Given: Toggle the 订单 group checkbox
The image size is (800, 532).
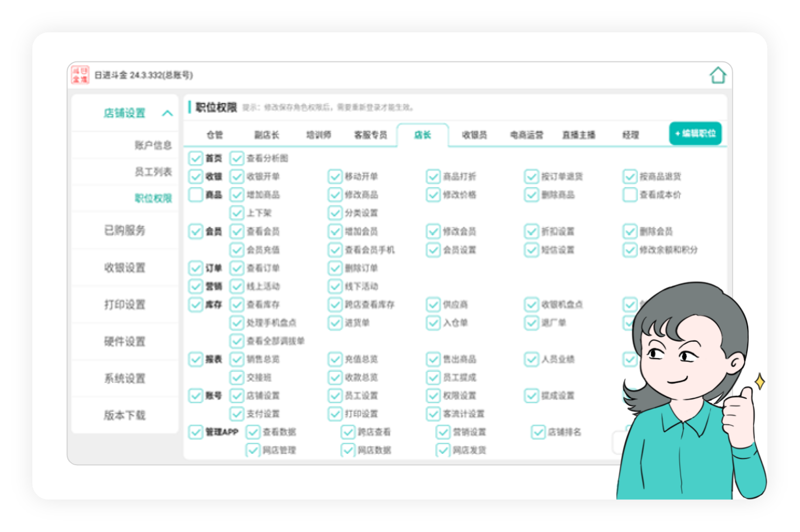Looking at the screenshot, I should click(196, 268).
